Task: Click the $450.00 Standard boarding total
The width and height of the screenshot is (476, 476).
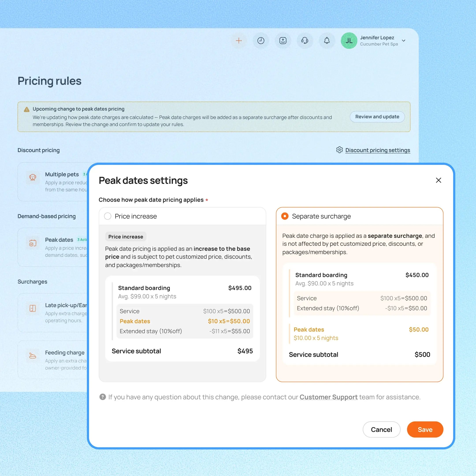Action: pos(417,275)
